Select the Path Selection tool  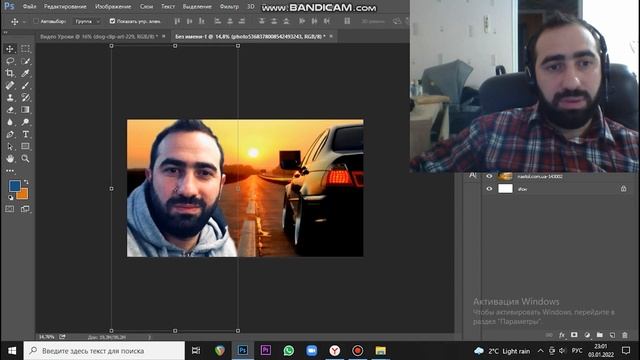[x=10, y=147]
